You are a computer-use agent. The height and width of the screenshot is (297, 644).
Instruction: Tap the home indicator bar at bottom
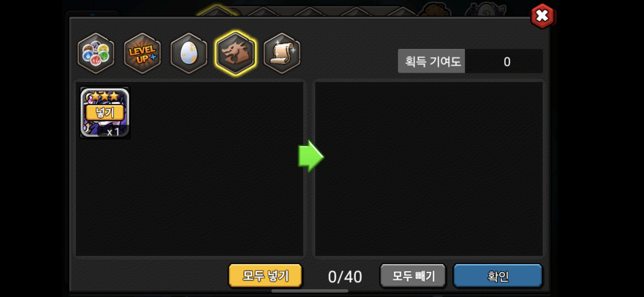point(310,291)
